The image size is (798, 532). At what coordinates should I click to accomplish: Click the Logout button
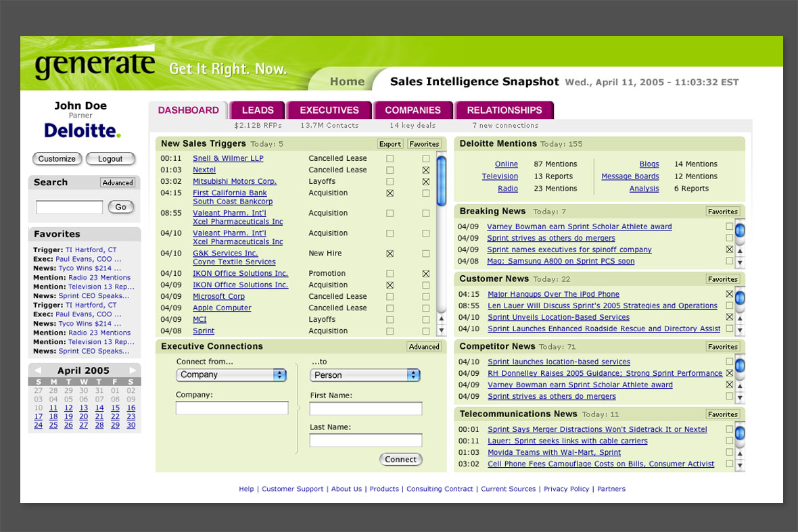pyautogui.click(x=110, y=159)
